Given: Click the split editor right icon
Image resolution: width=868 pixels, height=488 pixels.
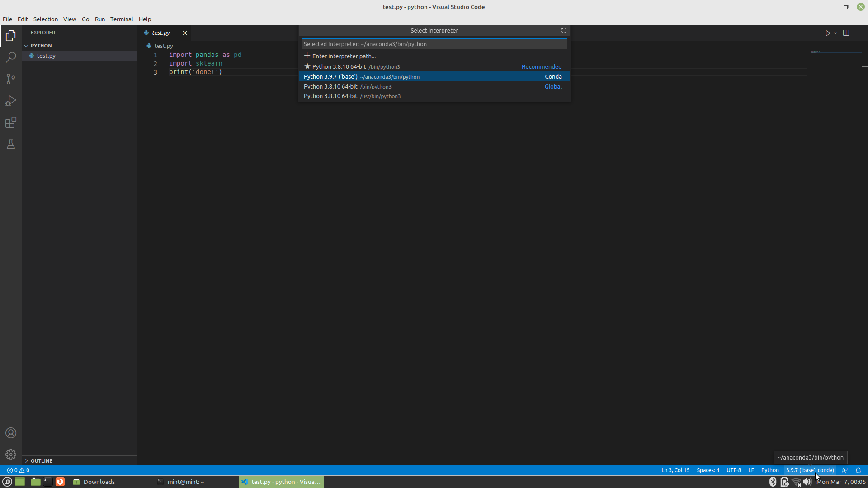Looking at the screenshot, I should click(846, 33).
